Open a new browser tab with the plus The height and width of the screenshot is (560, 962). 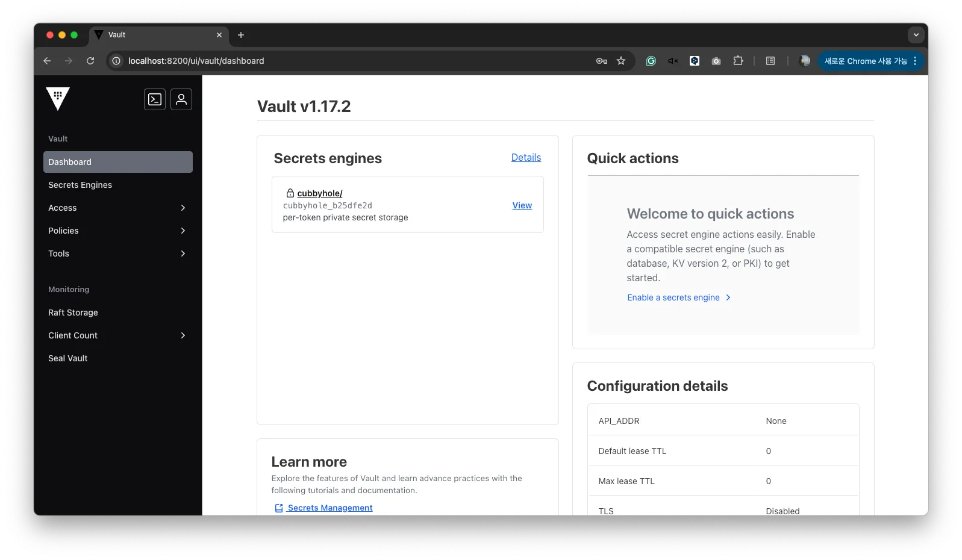point(241,35)
